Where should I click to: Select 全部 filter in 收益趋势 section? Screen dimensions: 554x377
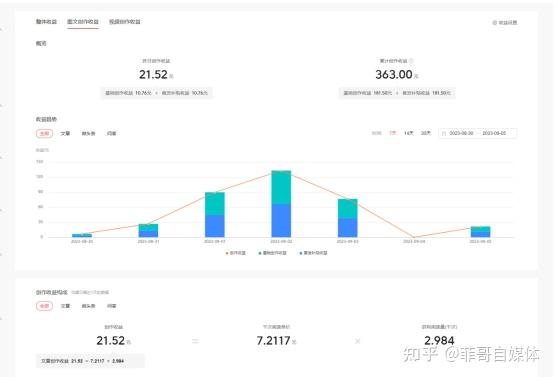(45, 134)
